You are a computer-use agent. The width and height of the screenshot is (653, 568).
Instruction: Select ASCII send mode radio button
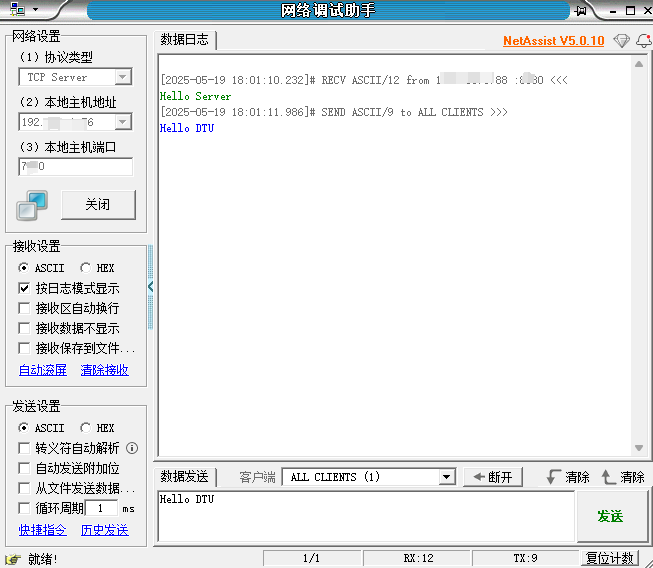click(24, 428)
